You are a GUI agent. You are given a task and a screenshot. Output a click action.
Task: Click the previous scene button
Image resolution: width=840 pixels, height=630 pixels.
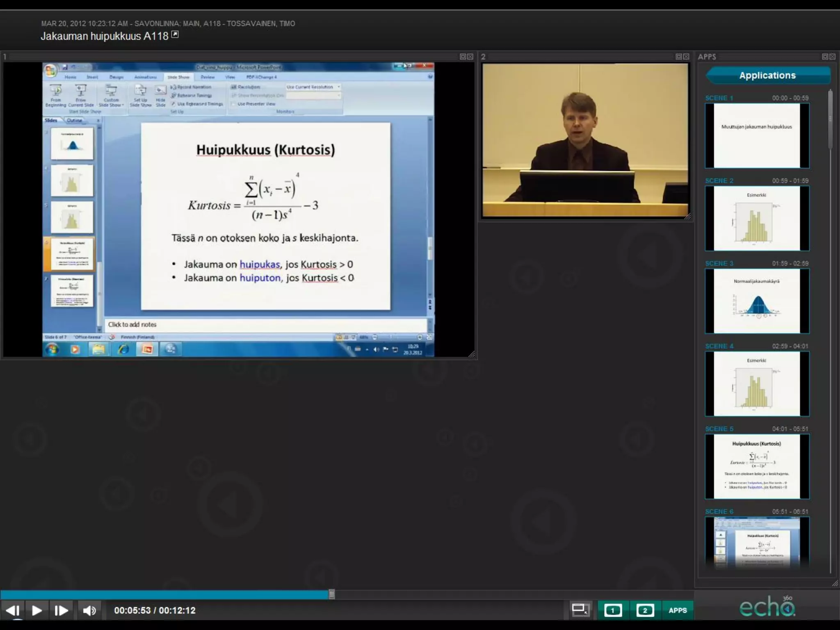tap(12, 610)
